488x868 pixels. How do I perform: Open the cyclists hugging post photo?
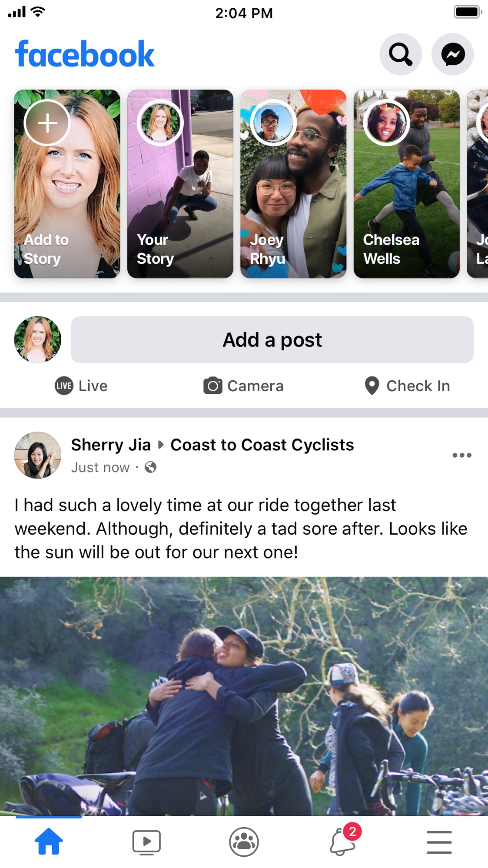244,695
